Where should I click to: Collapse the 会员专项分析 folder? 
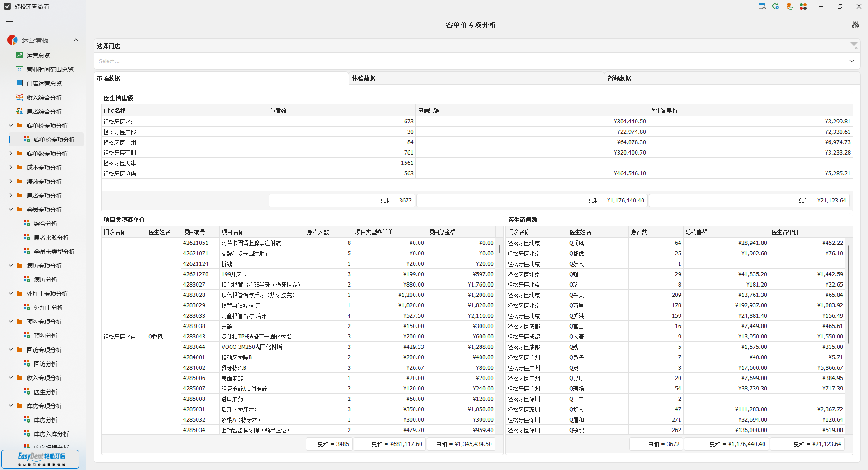coord(11,209)
